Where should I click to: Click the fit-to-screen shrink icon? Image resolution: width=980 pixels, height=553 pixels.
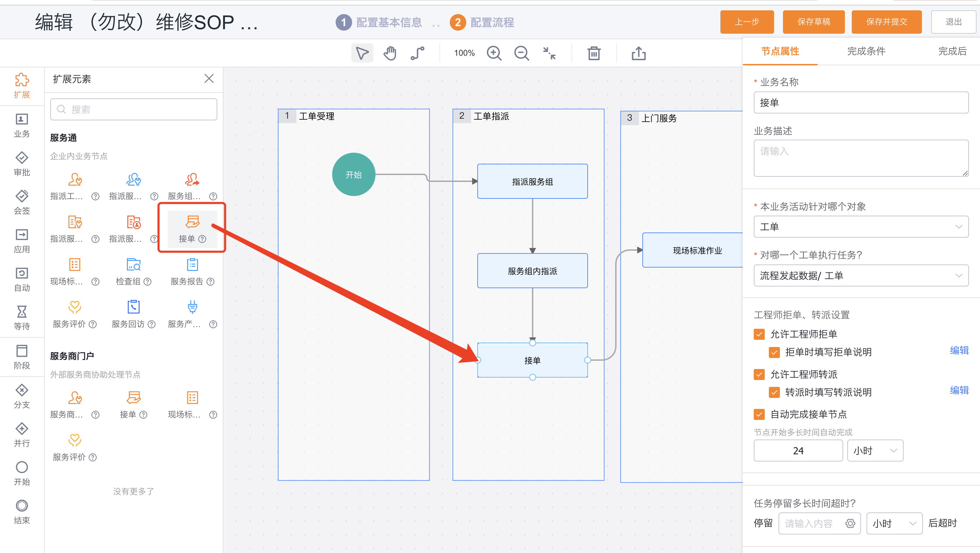click(x=549, y=53)
